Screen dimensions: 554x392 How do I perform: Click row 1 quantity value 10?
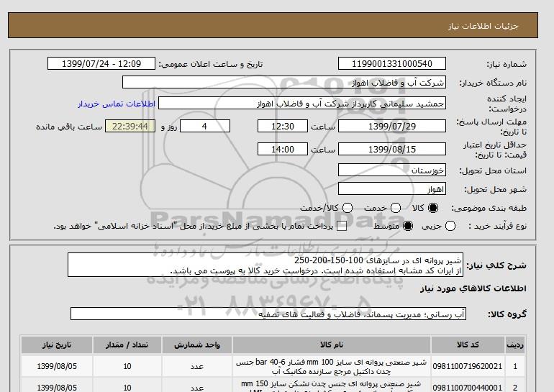[127, 367]
